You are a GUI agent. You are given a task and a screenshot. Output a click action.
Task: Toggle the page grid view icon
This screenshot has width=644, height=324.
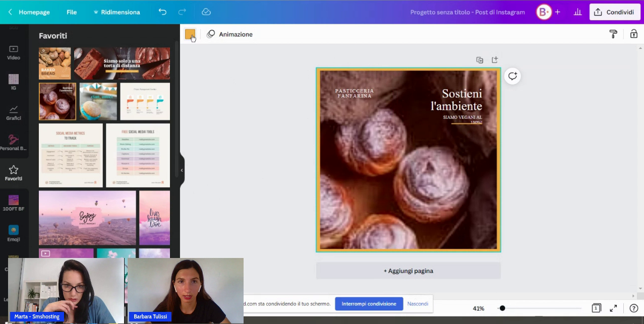click(596, 308)
